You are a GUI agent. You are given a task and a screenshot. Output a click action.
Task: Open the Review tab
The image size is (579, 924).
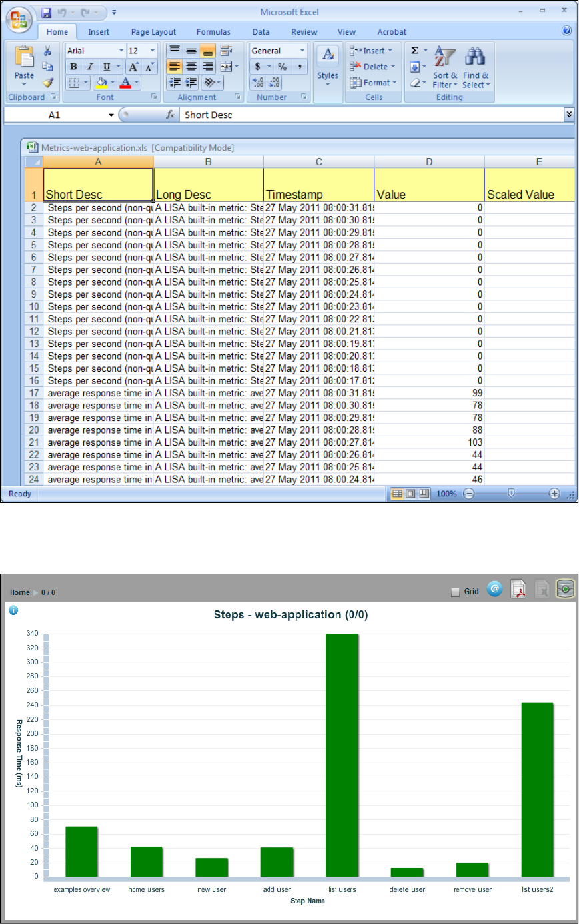pos(304,32)
